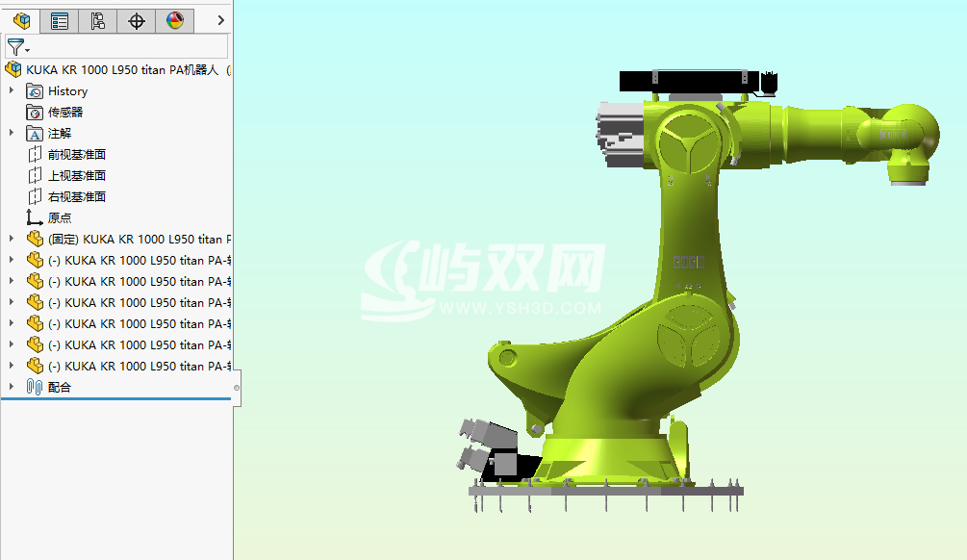Expand the 注解 annotations node
967x560 pixels.
(x=10, y=133)
